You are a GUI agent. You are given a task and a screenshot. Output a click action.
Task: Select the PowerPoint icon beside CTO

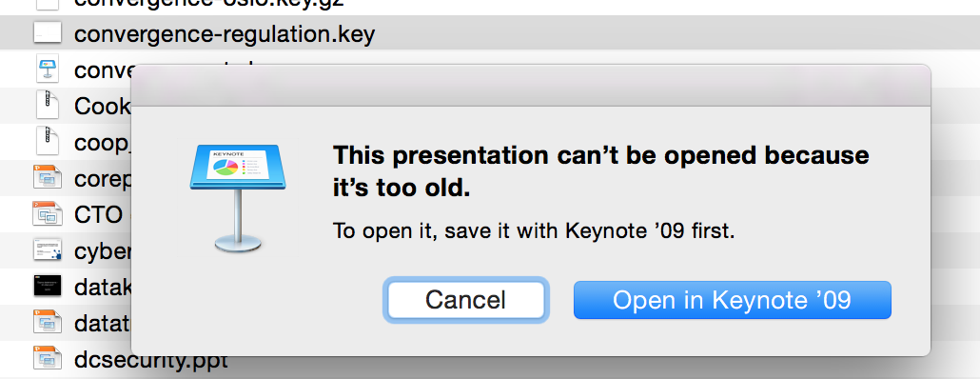coord(48,214)
